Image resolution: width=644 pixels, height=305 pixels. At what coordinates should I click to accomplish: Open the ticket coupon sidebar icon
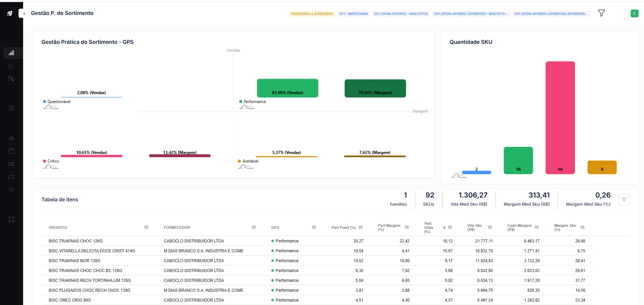coord(12,177)
